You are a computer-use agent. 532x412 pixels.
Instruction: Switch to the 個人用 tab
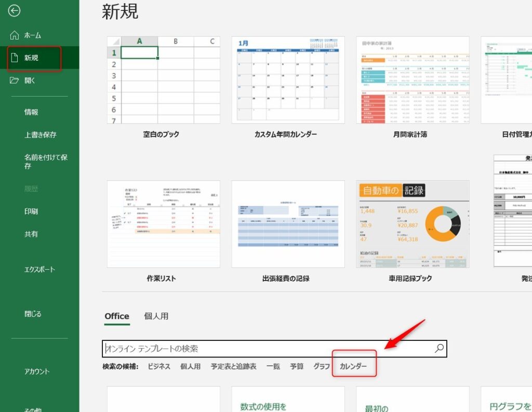pyautogui.click(x=156, y=316)
